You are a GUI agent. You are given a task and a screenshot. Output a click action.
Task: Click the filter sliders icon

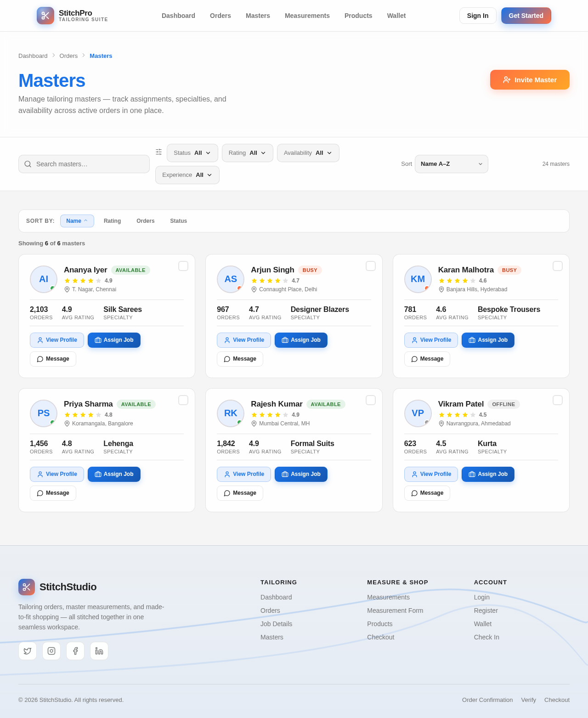159,152
